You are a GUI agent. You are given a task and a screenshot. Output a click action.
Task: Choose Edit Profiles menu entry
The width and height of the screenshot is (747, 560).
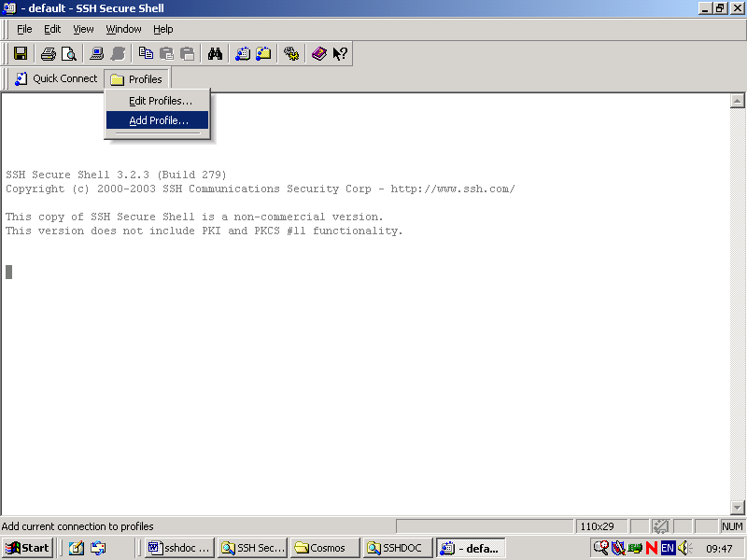[160, 101]
